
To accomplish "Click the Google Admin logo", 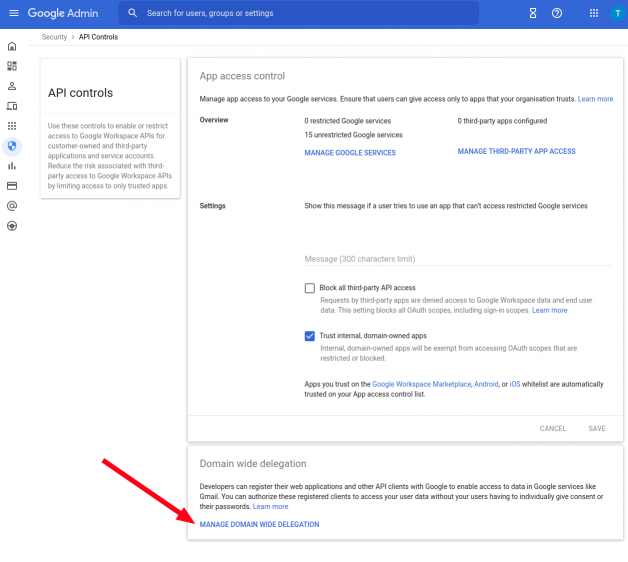I will [x=63, y=13].
